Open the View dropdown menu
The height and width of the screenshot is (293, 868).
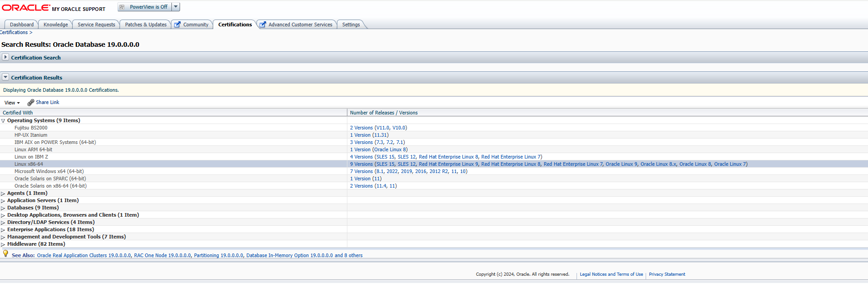tap(12, 103)
